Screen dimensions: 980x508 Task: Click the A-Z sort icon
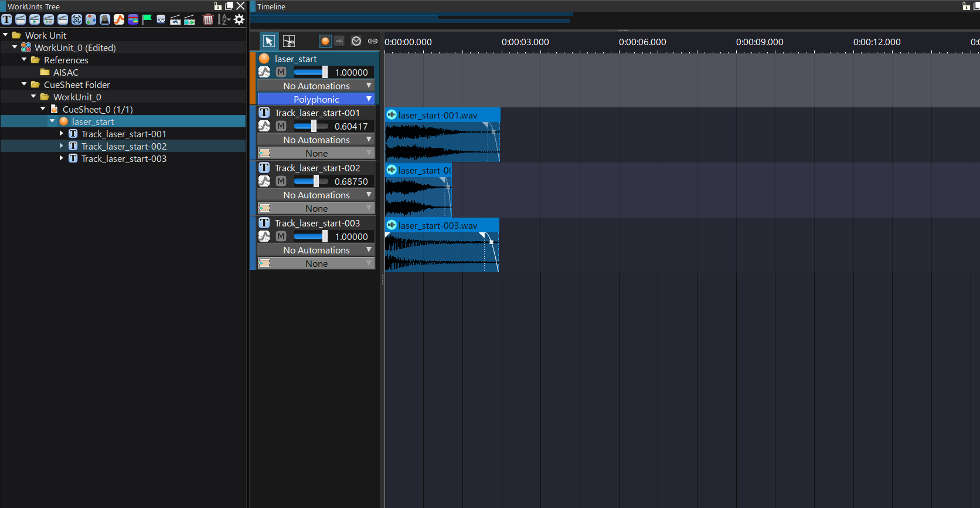pyautogui.click(x=223, y=19)
